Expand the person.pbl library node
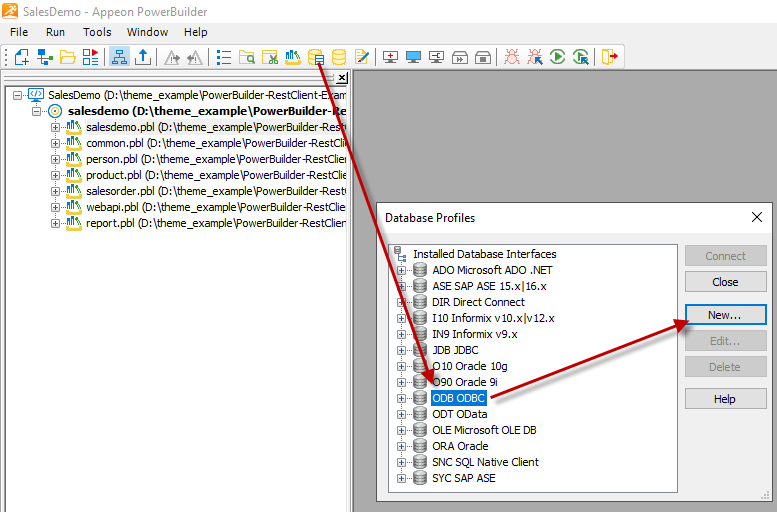The height and width of the screenshot is (512, 777). [x=55, y=160]
